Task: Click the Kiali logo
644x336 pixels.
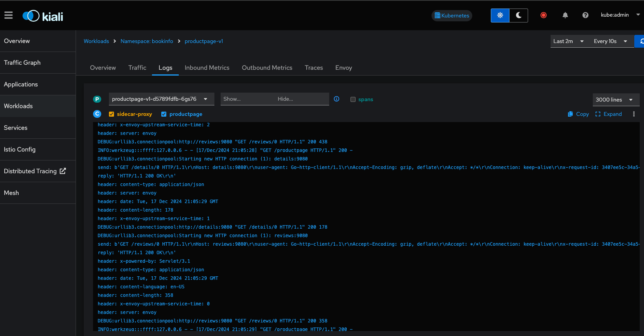Action: [x=43, y=16]
